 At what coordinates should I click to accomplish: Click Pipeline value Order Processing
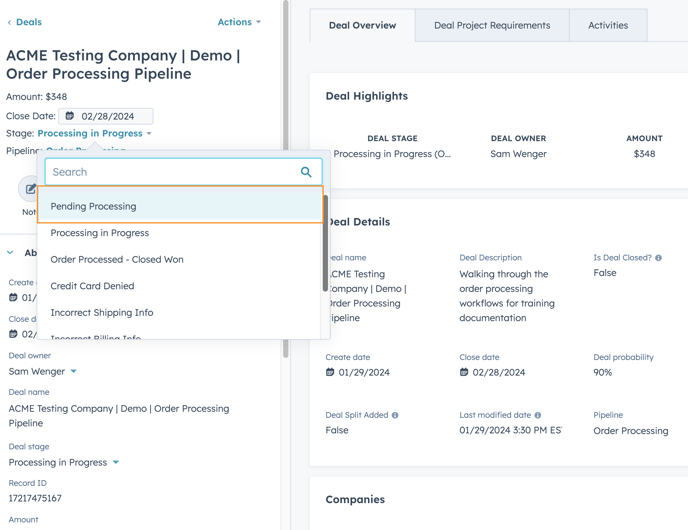tap(631, 431)
